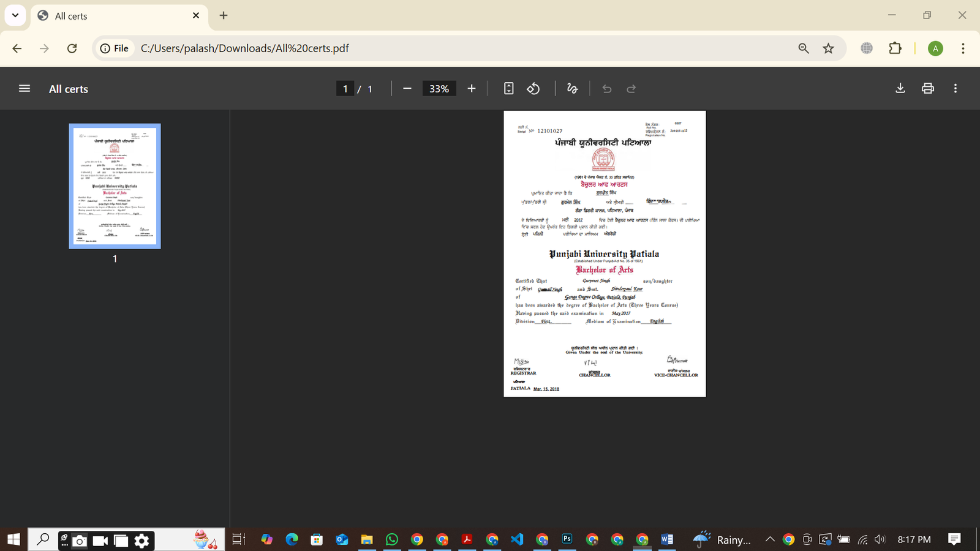Open Visual Studio Code from taskbar
The height and width of the screenshot is (551, 980).
tap(517, 539)
